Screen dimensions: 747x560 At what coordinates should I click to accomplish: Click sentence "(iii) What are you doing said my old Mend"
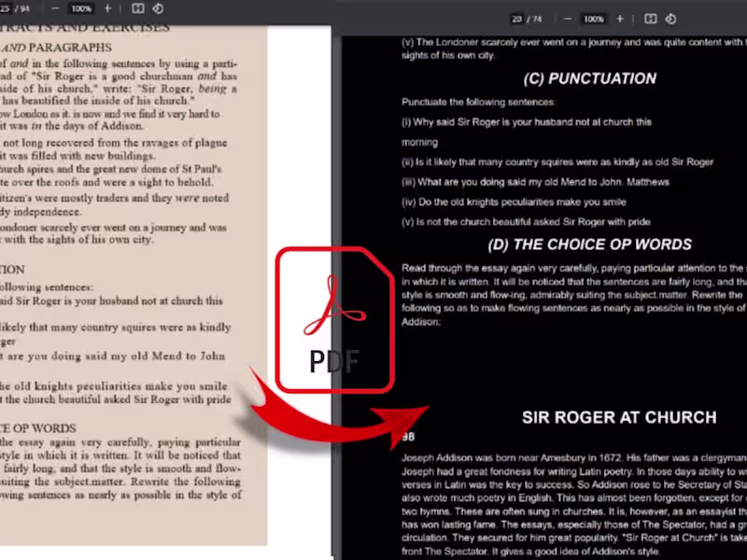click(535, 182)
